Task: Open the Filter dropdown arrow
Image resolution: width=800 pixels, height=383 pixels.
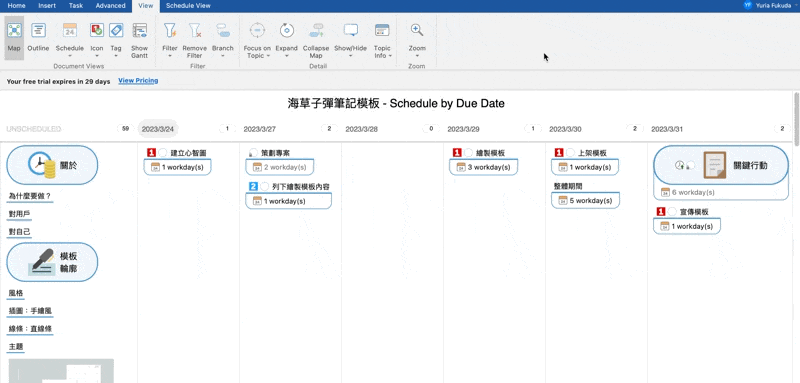Action: [x=170, y=56]
